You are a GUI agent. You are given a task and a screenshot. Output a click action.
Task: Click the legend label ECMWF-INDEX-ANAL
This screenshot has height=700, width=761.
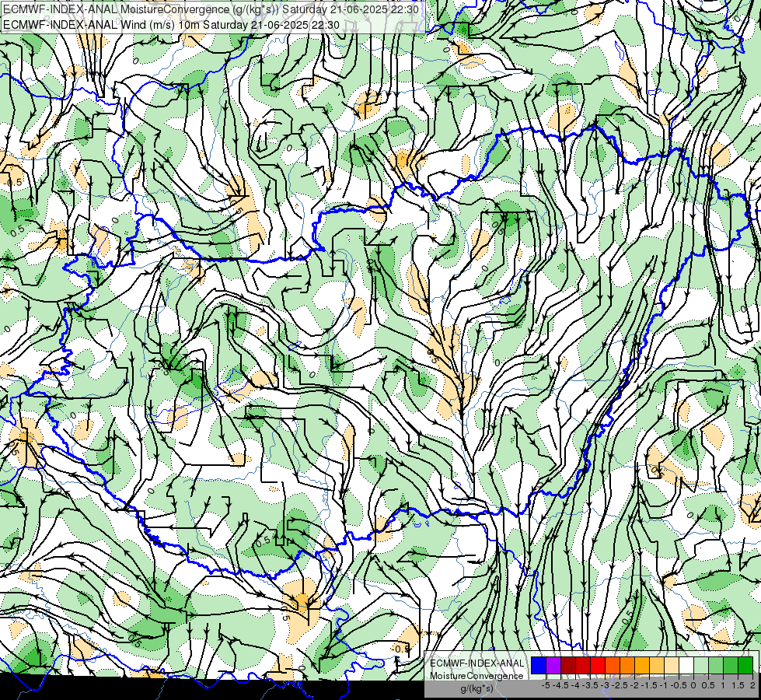(477, 663)
